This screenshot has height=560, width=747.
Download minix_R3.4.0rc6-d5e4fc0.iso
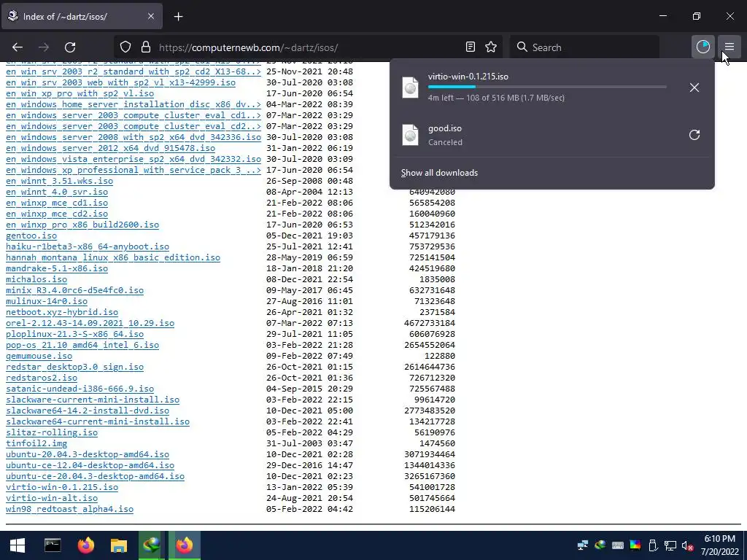click(74, 290)
